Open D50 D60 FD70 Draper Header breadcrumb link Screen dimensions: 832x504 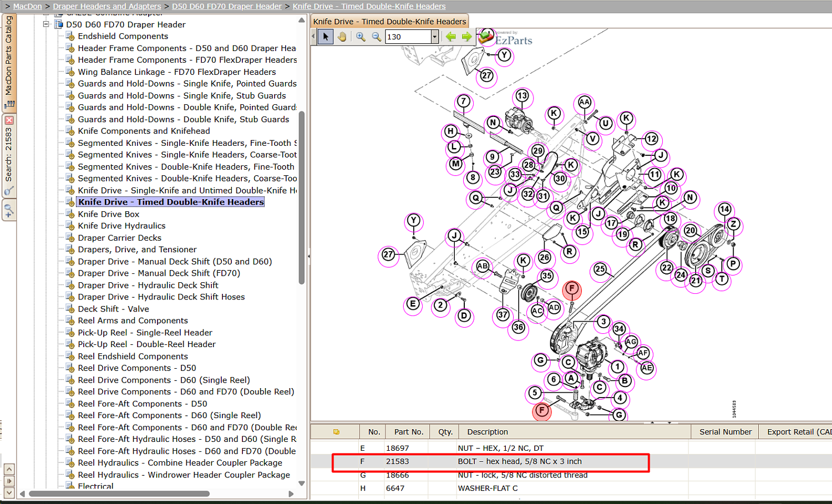click(x=227, y=6)
